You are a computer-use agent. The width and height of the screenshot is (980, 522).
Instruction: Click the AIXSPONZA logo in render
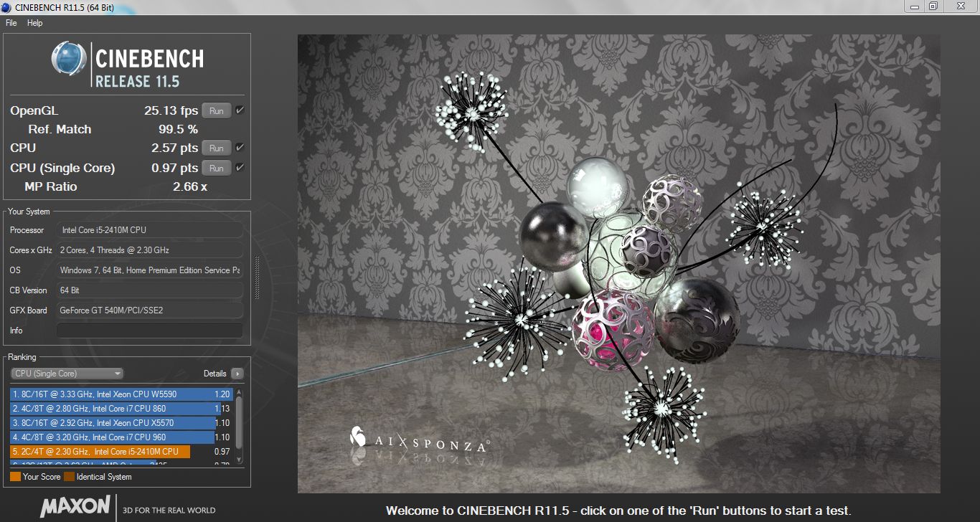420,440
